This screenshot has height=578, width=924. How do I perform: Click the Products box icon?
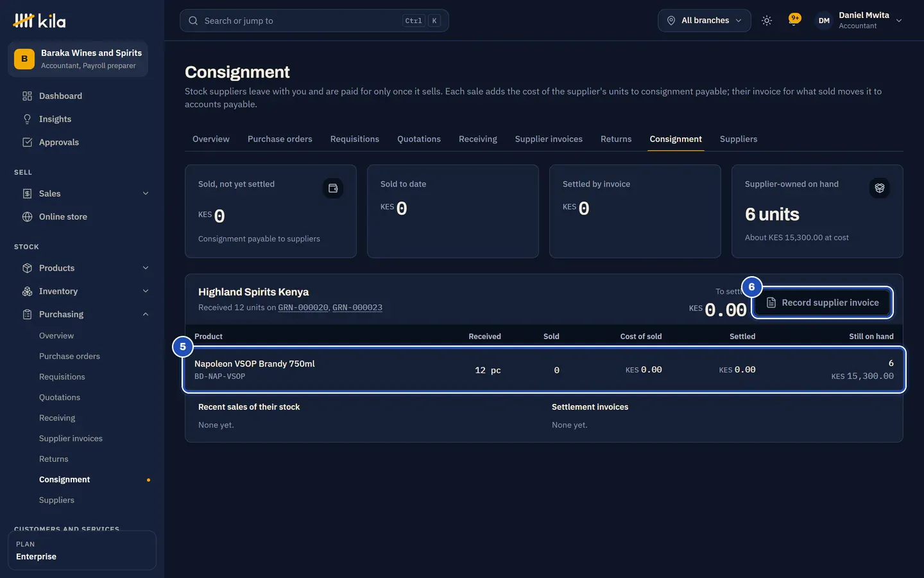(x=27, y=268)
